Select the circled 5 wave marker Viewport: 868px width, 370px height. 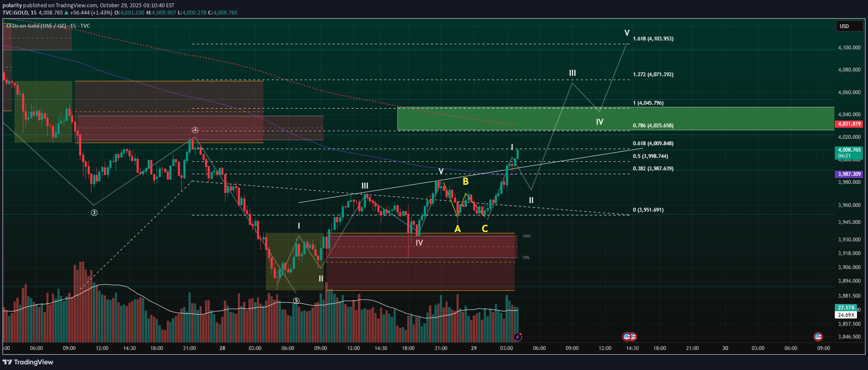(x=296, y=301)
